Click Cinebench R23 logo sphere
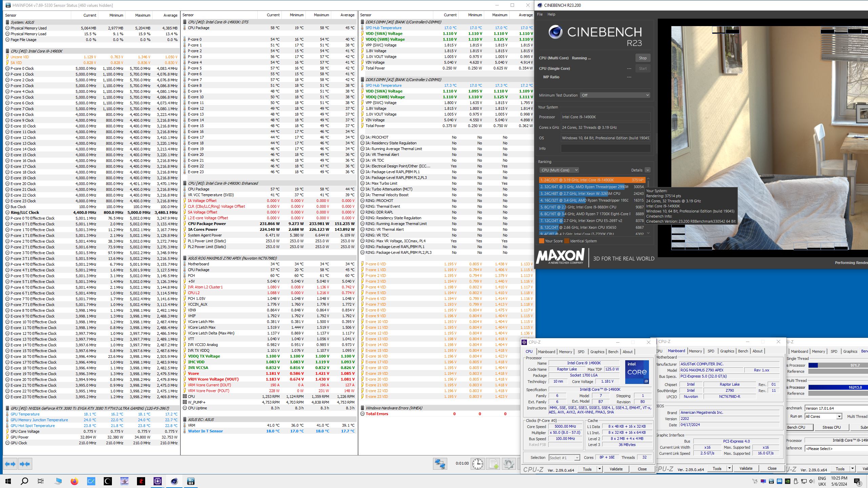This screenshot has height=488, width=868. pos(555,32)
